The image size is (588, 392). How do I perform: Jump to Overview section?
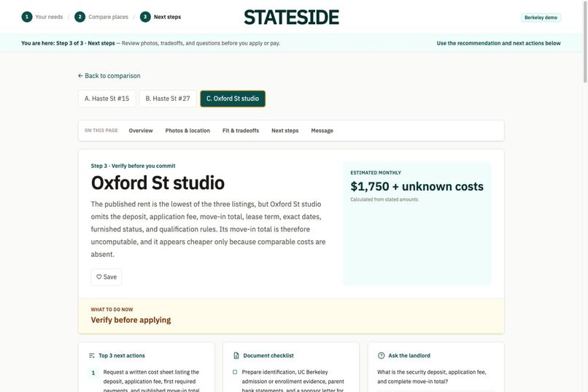tap(141, 131)
